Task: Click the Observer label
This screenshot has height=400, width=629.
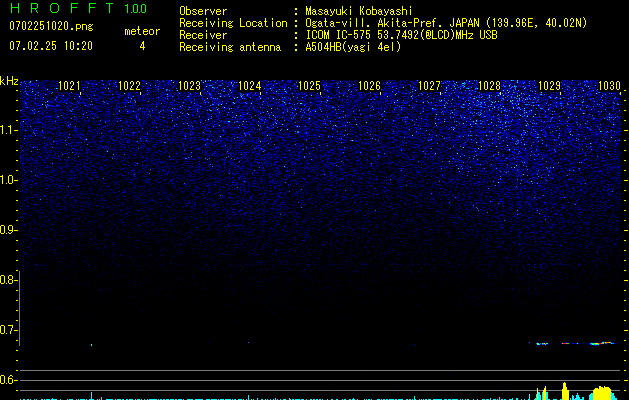Action: tap(203, 11)
